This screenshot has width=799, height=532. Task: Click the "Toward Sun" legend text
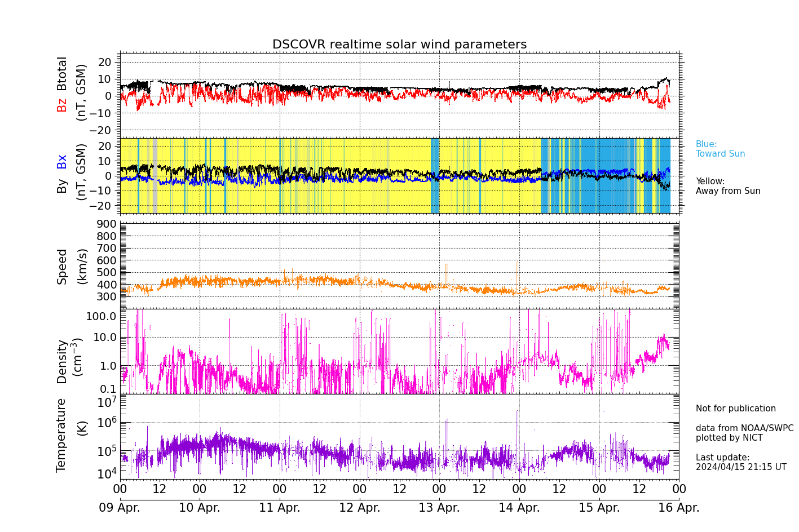[720, 154]
